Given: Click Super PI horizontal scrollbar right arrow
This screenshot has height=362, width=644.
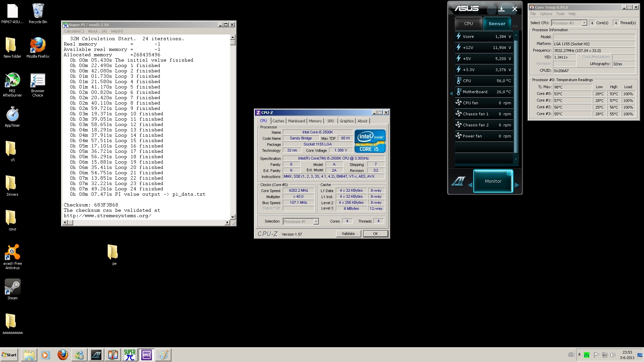Looking at the screenshot, I should click(x=227, y=223).
